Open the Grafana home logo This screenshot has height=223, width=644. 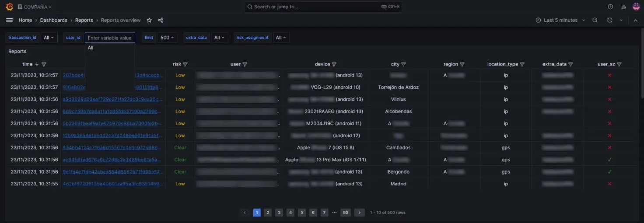pos(9,7)
